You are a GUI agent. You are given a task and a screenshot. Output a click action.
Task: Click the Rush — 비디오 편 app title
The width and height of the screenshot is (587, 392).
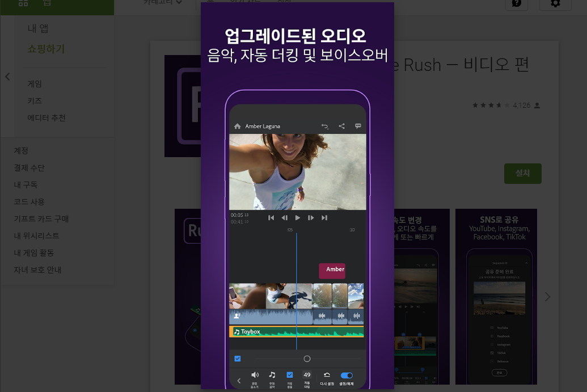click(461, 65)
